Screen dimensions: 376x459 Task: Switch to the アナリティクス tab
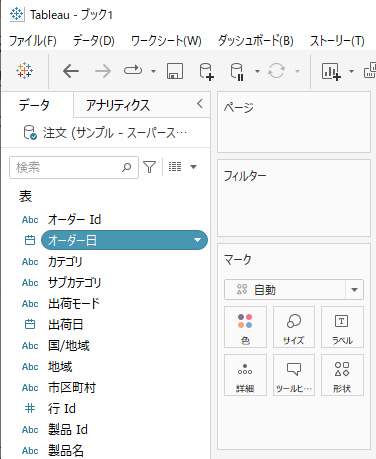click(x=118, y=105)
